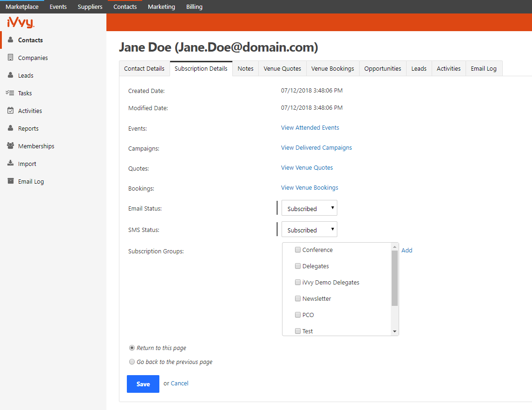
Task: Open the Marketing top menu
Action: pyautogui.click(x=162, y=7)
